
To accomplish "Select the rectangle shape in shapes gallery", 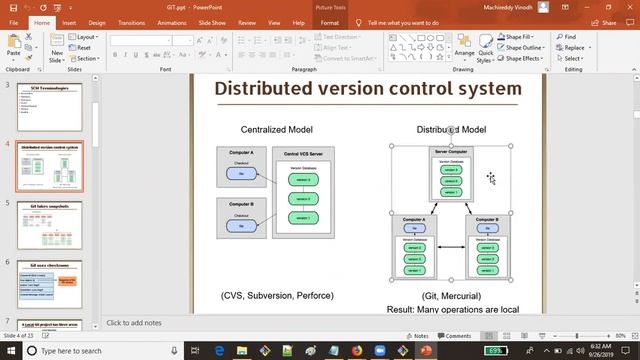I will pyautogui.click(x=421, y=38).
